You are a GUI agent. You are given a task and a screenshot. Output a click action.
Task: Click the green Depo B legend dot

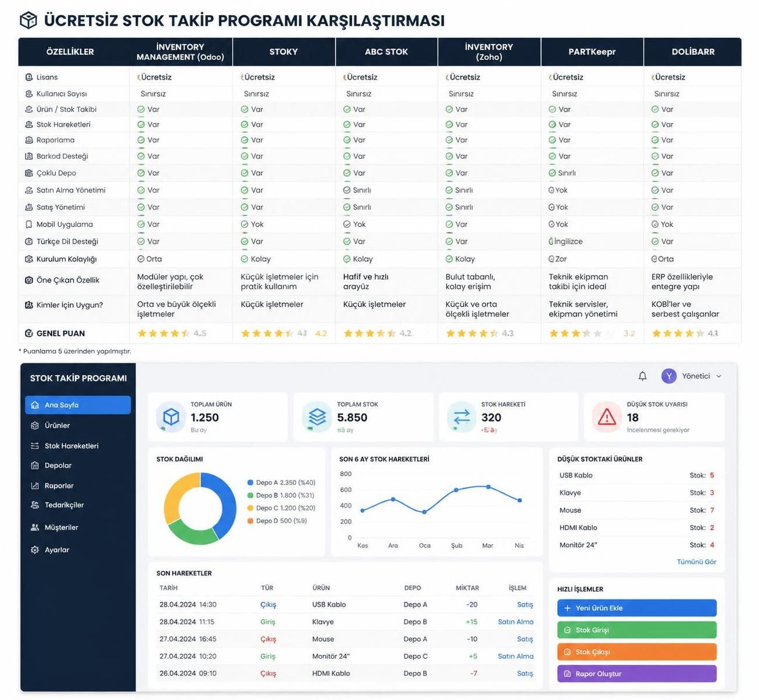(250, 495)
